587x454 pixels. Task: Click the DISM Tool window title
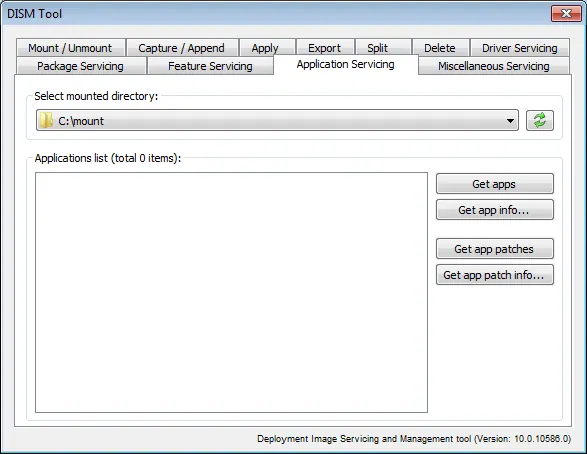pyautogui.click(x=34, y=14)
